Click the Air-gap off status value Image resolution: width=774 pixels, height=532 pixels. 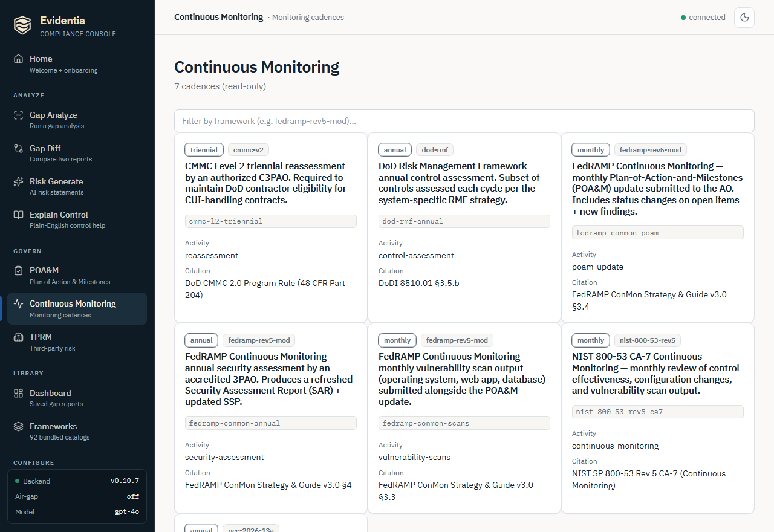[x=133, y=496]
